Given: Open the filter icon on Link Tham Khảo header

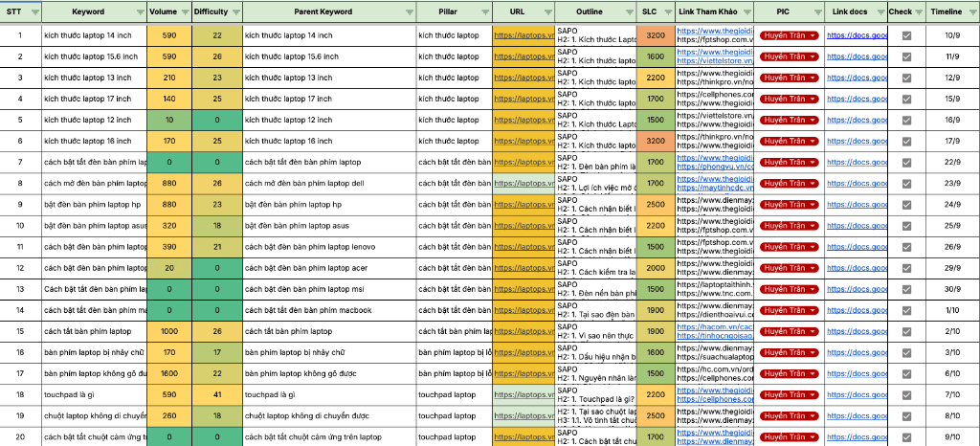Looking at the screenshot, I should coord(746,11).
